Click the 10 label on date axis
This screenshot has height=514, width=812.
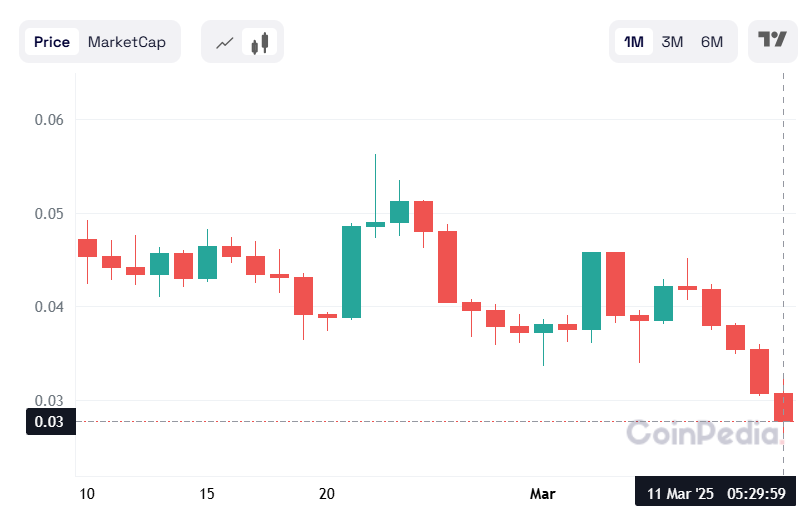87,494
